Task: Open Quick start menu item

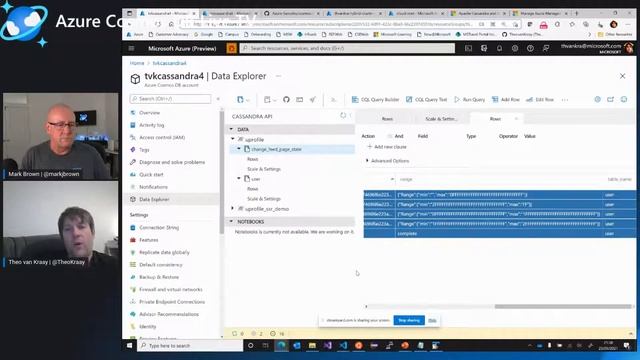Action: 151,175
